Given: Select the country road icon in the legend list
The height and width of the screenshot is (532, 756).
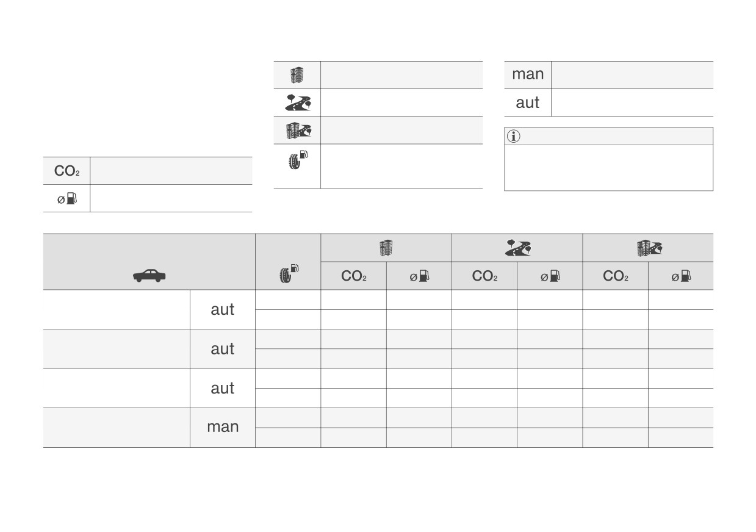Looking at the screenshot, I should [x=297, y=102].
